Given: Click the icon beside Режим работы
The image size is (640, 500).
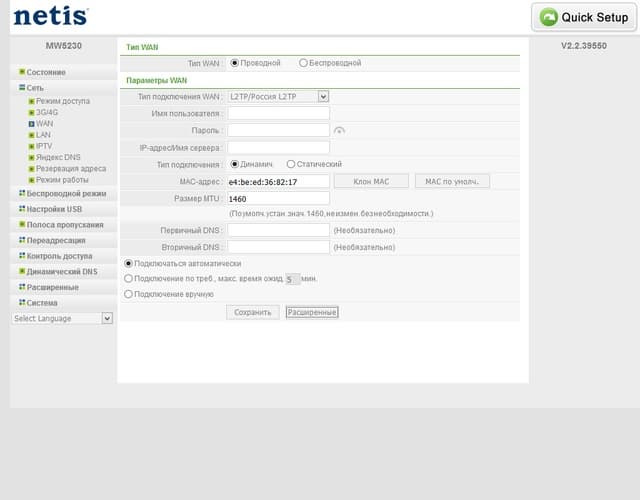Looking at the screenshot, I should coord(31,180).
